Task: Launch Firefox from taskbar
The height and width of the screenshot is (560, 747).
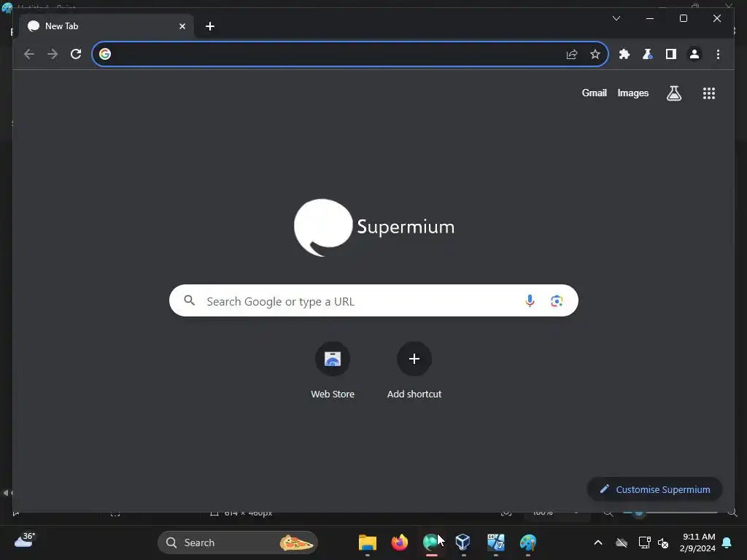Action: [x=399, y=542]
